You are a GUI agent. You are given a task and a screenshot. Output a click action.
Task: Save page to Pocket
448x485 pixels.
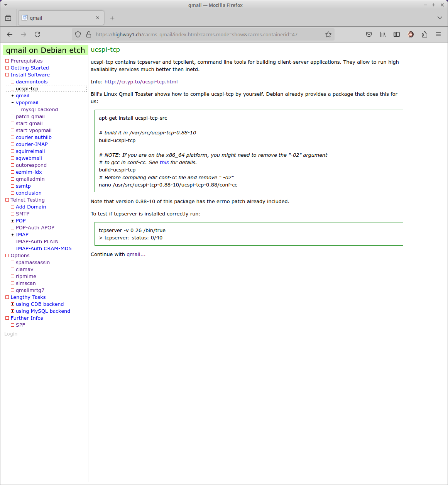369,34
